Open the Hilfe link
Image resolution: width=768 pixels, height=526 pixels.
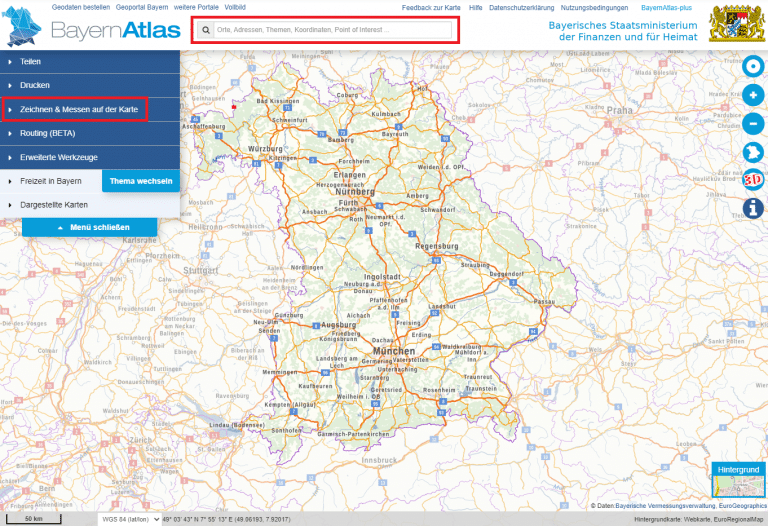pyautogui.click(x=475, y=8)
